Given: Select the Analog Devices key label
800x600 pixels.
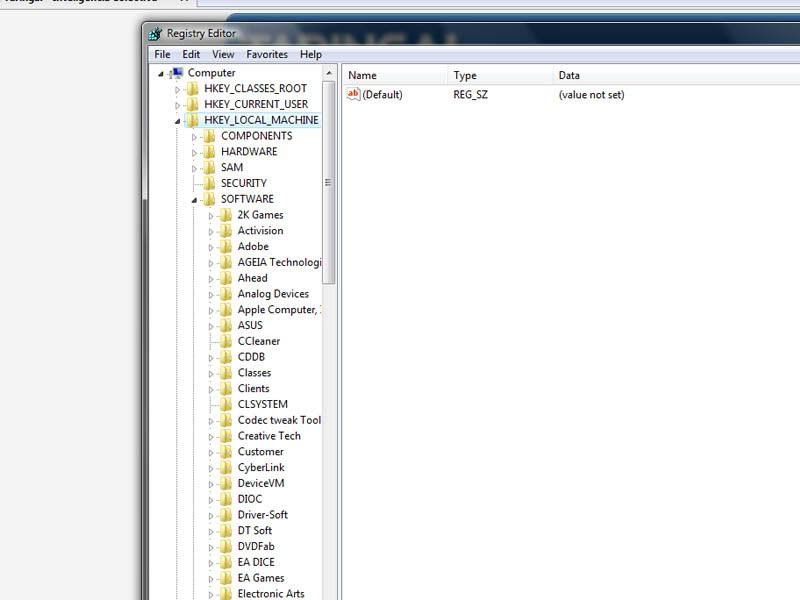Looking at the screenshot, I should [x=273, y=294].
